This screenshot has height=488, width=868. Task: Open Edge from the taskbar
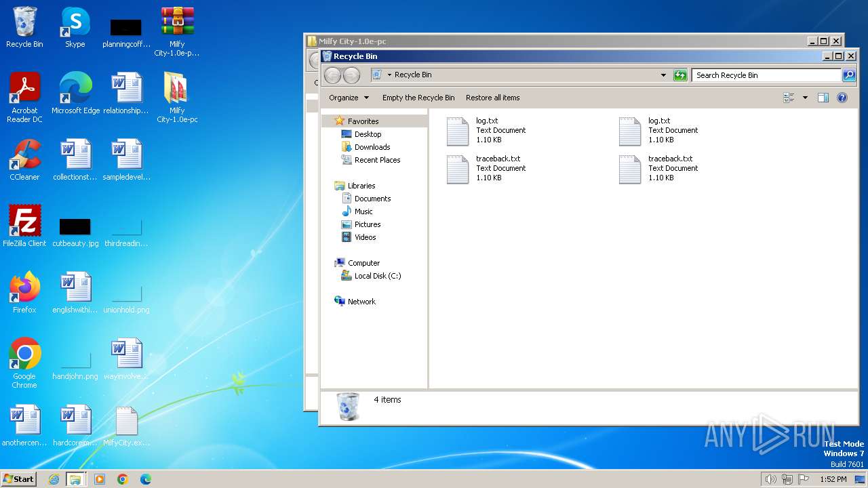(x=145, y=479)
